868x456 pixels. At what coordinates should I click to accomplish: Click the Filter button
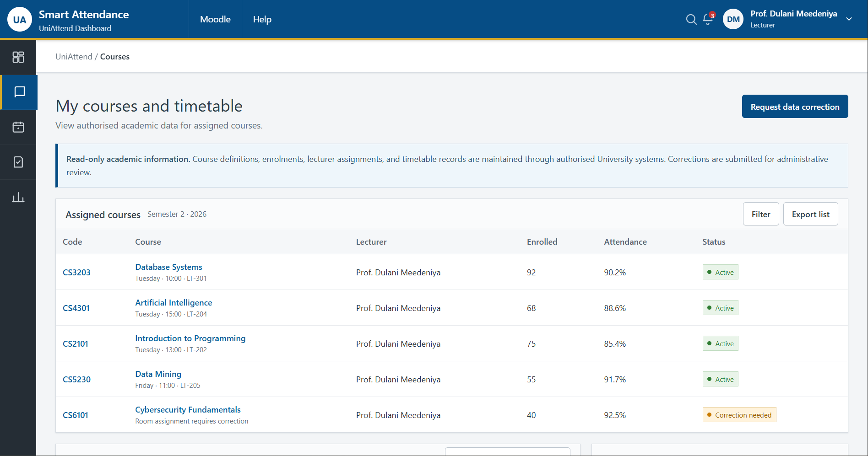tap(761, 214)
